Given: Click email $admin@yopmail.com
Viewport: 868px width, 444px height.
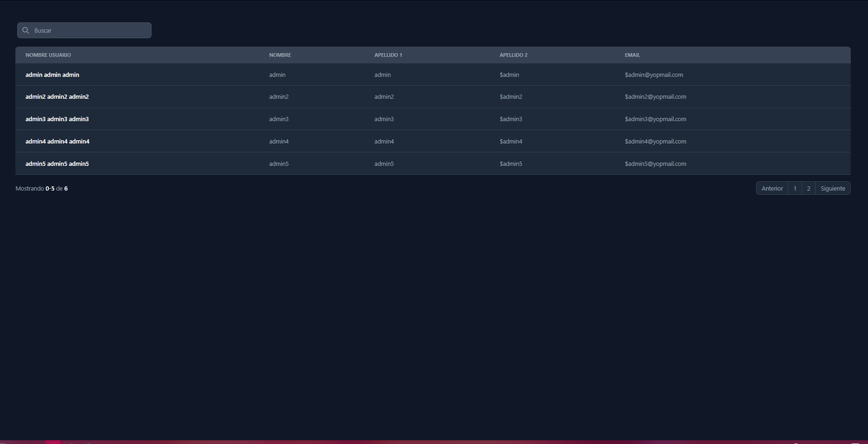Looking at the screenshot, I should point(654,75).
